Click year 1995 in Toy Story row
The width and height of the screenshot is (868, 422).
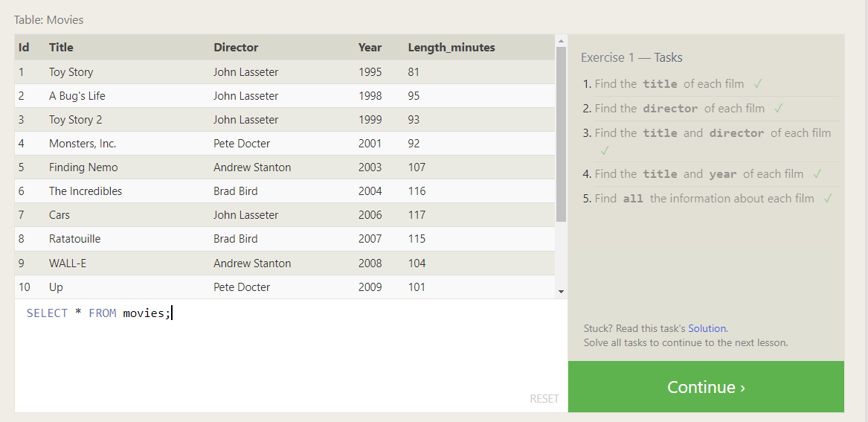click(x=370, y=72)
